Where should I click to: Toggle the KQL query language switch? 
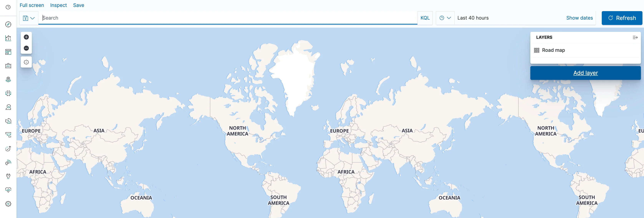pos(425,18)
